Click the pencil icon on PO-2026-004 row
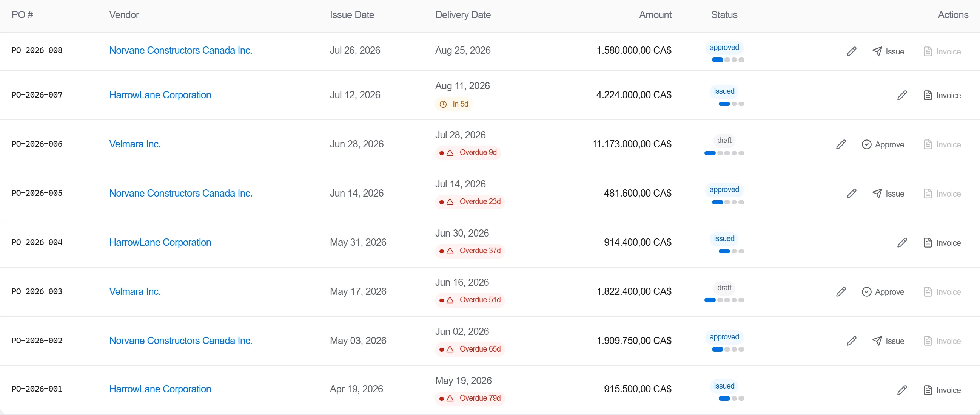This screenshot has width=980, height=415. point(902,243)
